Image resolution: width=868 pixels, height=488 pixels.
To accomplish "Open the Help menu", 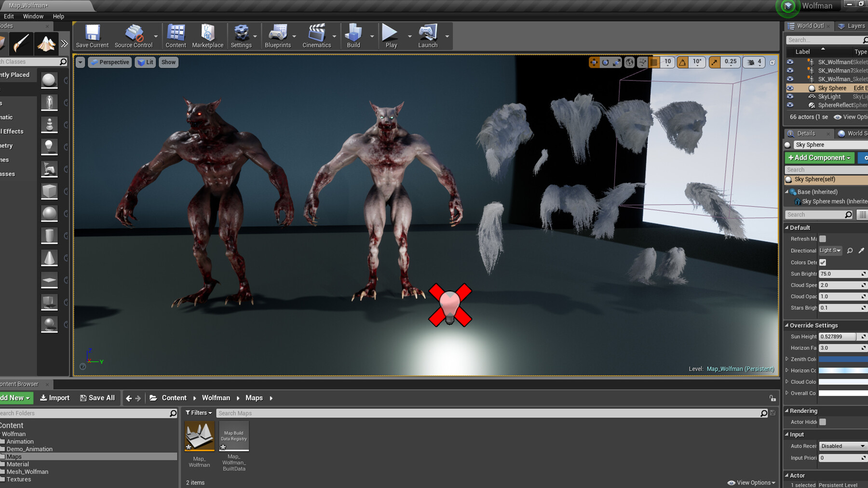I will tap(58, 16).
